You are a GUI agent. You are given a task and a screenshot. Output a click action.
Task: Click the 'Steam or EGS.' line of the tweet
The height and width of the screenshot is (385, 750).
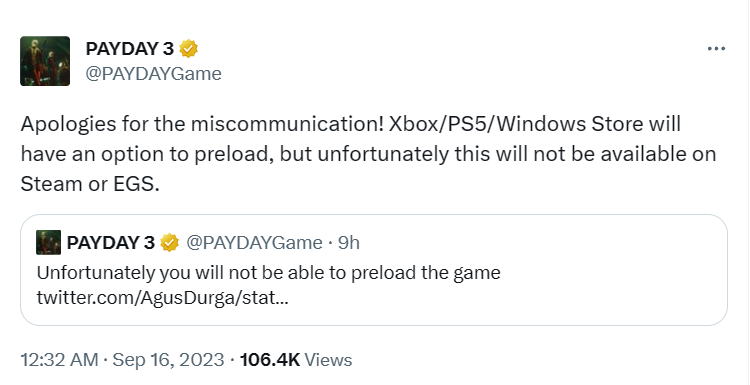point(89,184)
